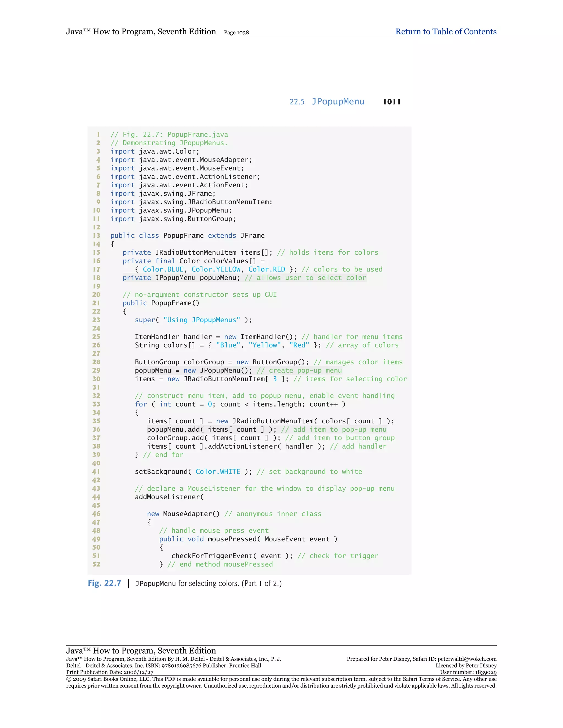Click the 'Page 1038' label in header
Screen dimensions: 563x728
pos(236,33)
